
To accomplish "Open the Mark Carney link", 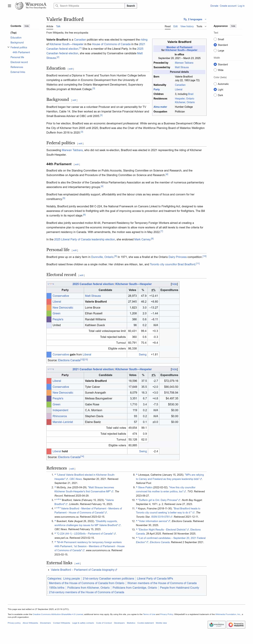I will [x=142, y=240].
